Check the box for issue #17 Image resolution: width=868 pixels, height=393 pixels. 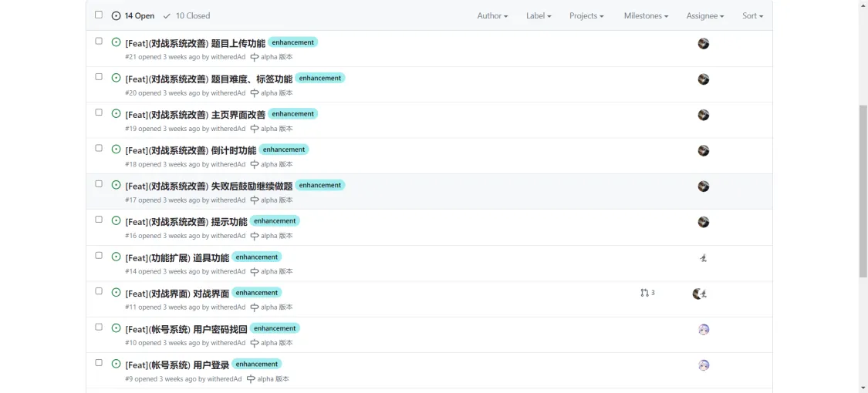coord(99,183)
